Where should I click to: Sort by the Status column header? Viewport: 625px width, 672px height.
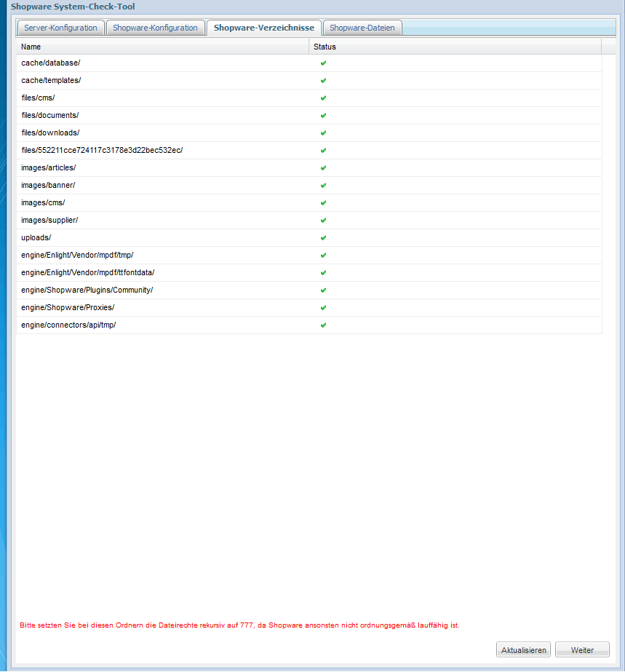click(x=455, y=47)
